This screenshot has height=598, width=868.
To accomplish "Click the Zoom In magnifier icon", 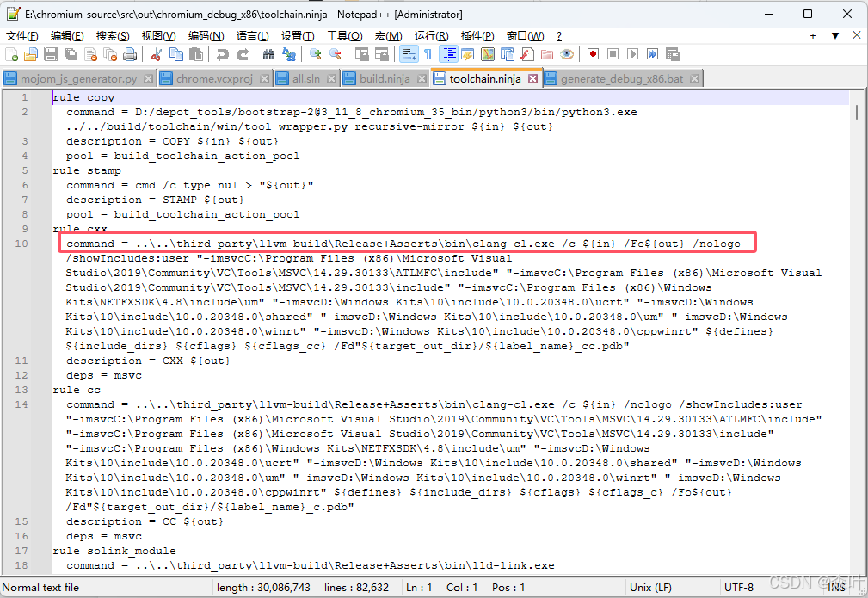I will point(316,54).
